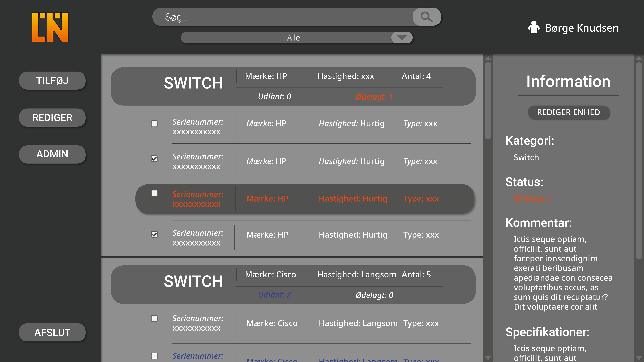
Task: Click 'Mærke: HP' in fourth HP row
Action: pos(267,235)
